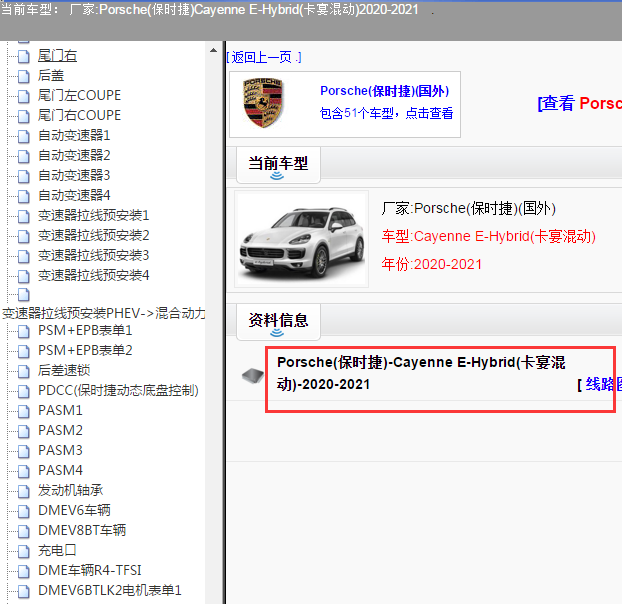Image resolution: width=622 pixels, height=604 pixels.
Task: Select PASM2 in the tree
Action: tap(60, 430)
